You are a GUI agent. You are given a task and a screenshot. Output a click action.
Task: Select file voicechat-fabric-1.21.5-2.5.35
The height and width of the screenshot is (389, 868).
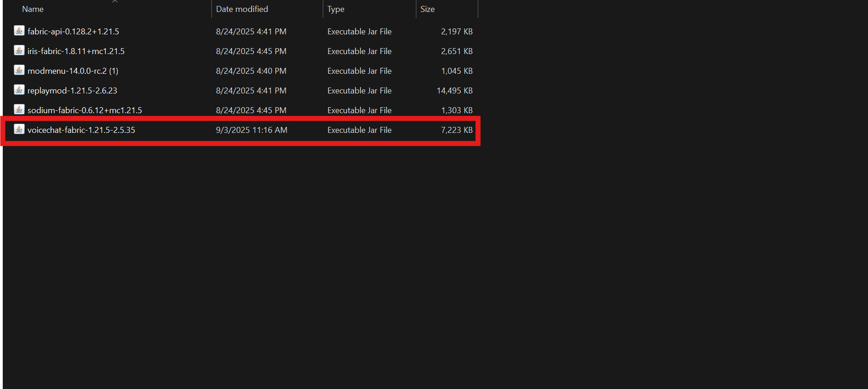[x=81, y=130]
